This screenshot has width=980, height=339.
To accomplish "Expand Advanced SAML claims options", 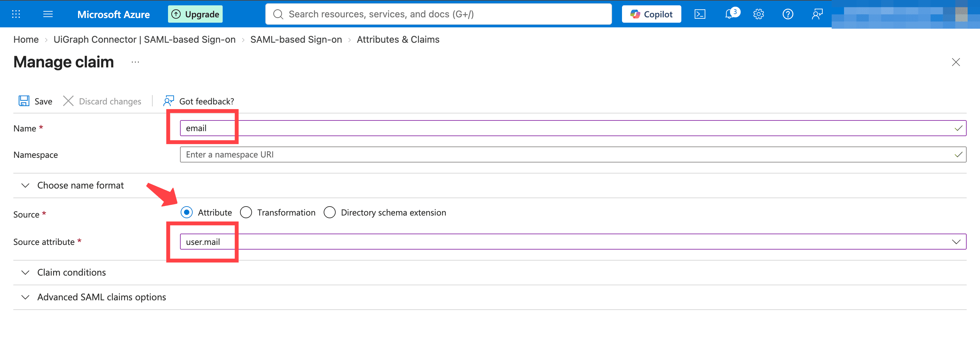I will pos(94,297).
